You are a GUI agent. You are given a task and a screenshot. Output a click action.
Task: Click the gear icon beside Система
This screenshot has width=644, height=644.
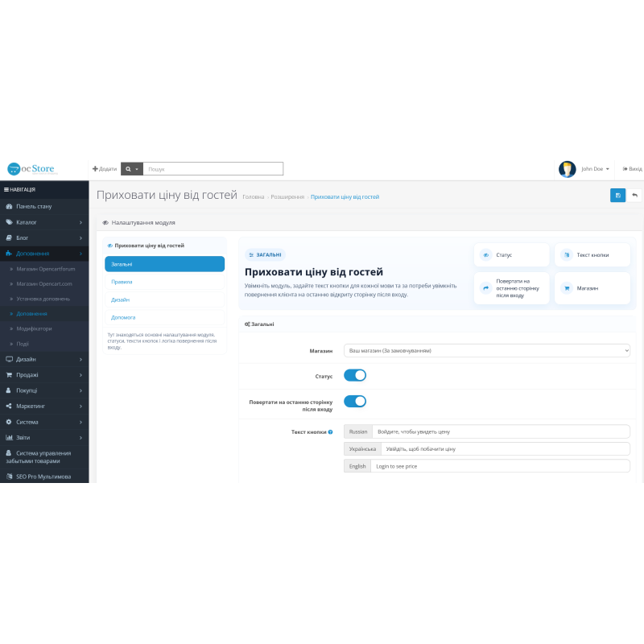(9, 422)
